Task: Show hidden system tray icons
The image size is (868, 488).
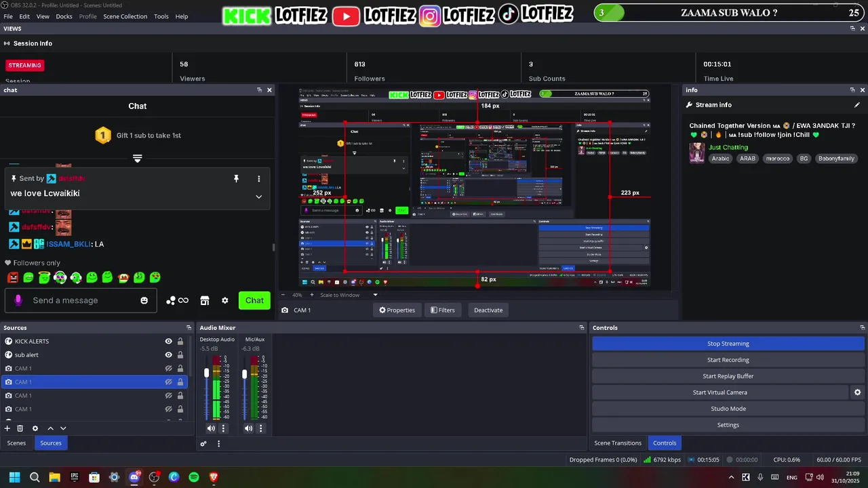Action: point(731,477)
